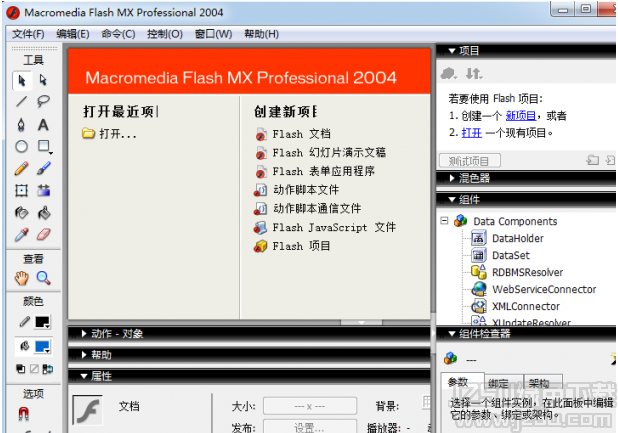Viewport: 618px width, 433px height.
Task: Expand the 混色器 panel
Action: [452, 178]
